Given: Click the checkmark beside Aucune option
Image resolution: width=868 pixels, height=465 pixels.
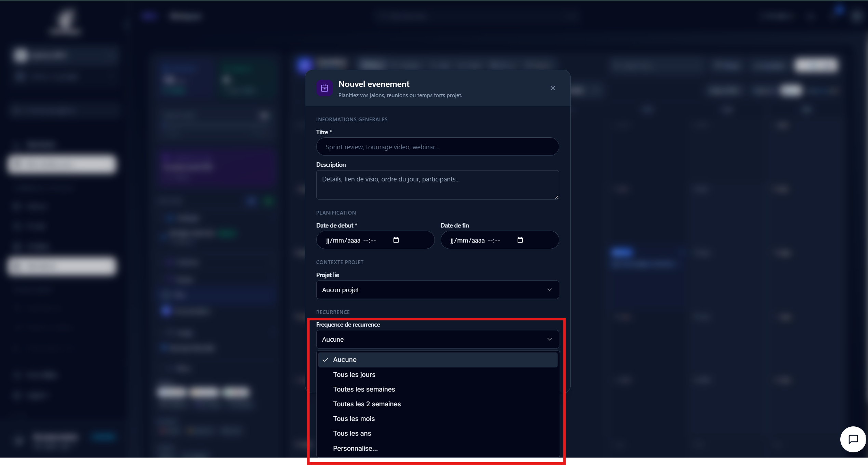Looking at the screenshot, I should tap(325, 359).
